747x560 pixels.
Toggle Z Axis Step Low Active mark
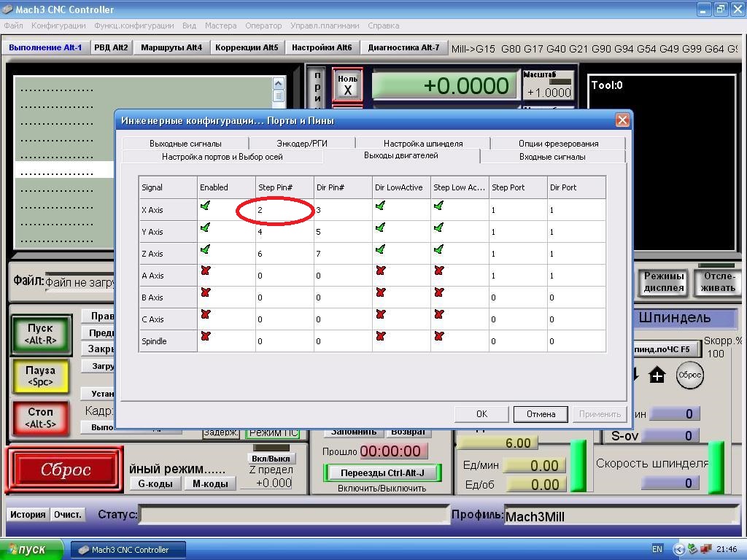(438, 250)
